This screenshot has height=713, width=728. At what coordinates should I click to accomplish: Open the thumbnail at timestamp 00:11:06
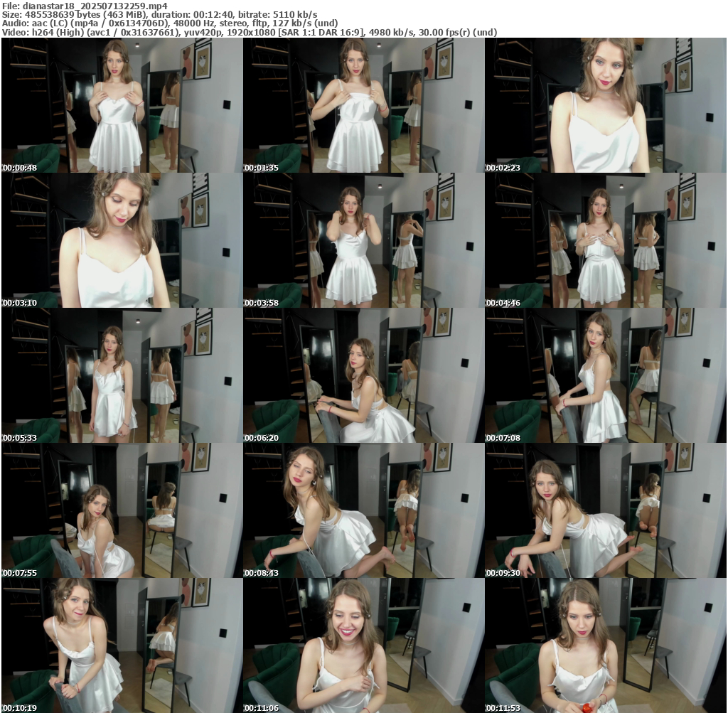pyautogui.click(x=364, y=645)
